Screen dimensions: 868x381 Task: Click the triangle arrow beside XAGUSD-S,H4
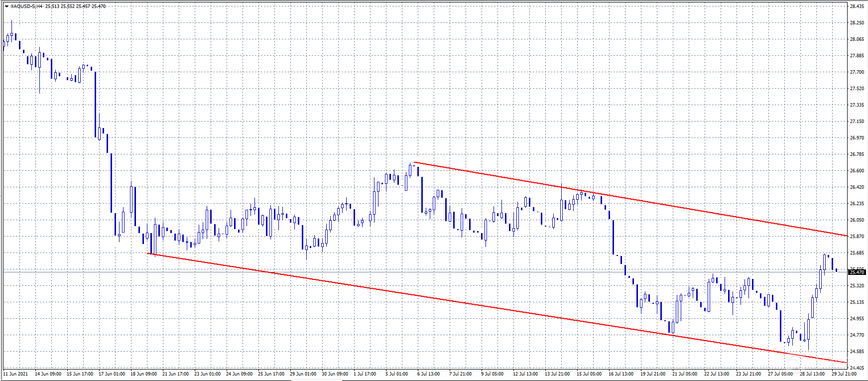pos(6,6)
